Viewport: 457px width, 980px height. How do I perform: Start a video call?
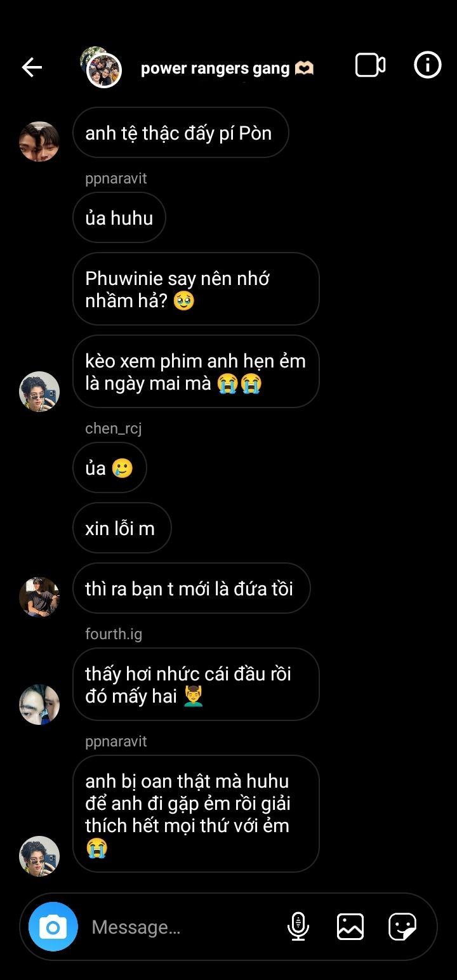coord(370,65)
